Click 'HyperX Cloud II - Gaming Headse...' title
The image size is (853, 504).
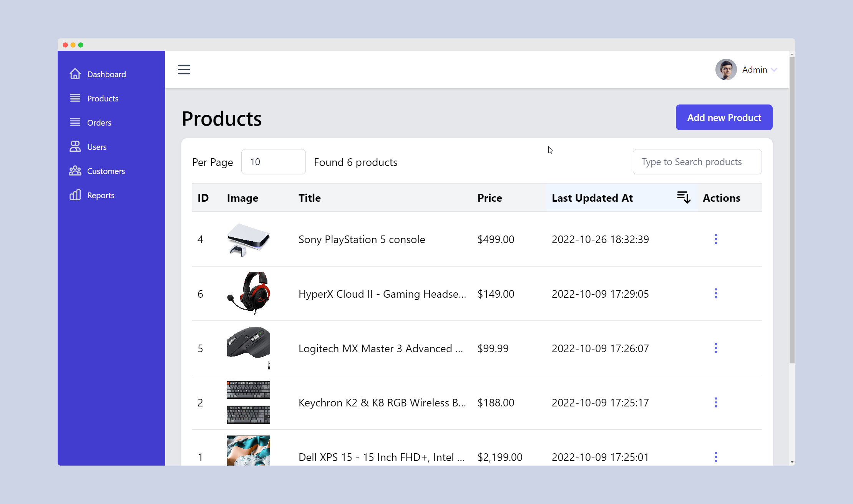click(382, 294)
